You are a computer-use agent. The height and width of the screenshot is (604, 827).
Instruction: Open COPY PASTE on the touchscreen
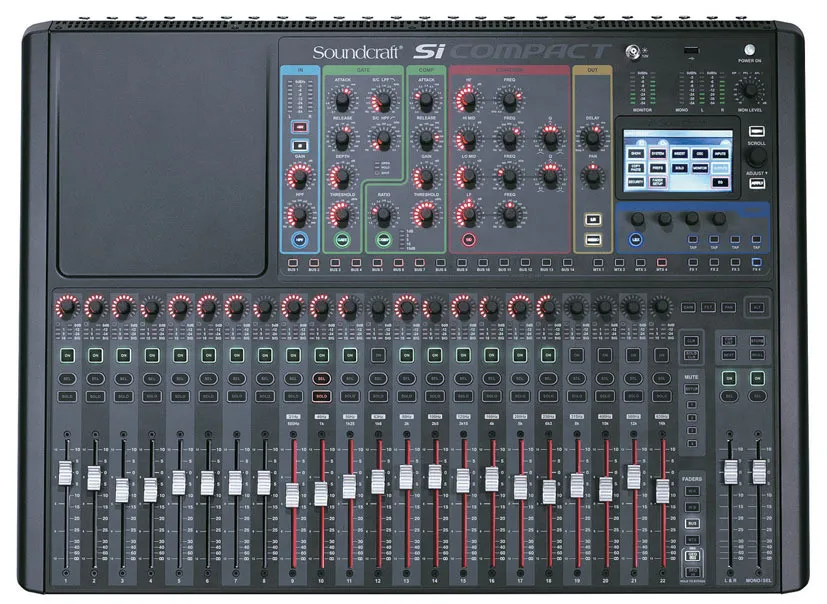tap(636, 168)
